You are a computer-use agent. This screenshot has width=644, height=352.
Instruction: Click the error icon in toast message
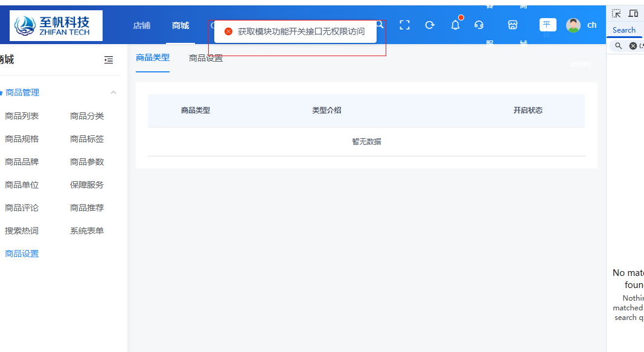click(228, 31)
